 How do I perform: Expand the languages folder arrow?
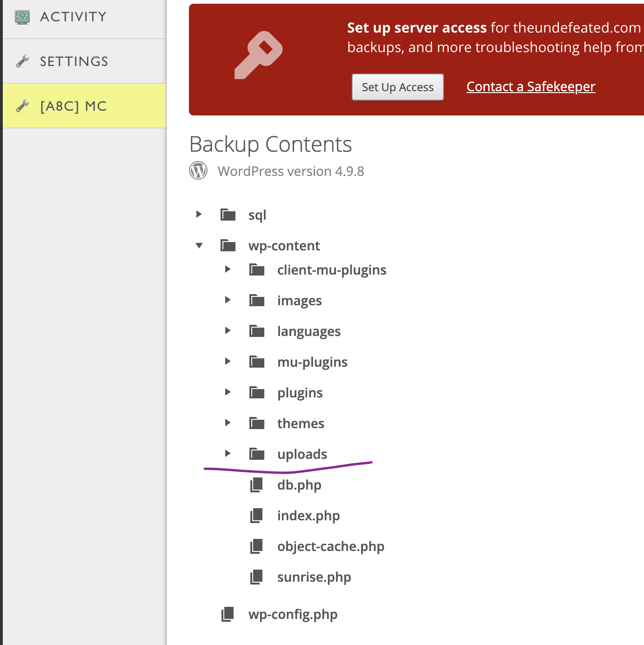click(228, 330)
